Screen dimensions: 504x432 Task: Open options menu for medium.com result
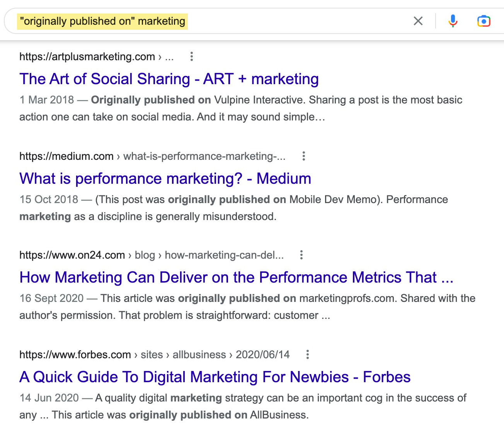304,156
